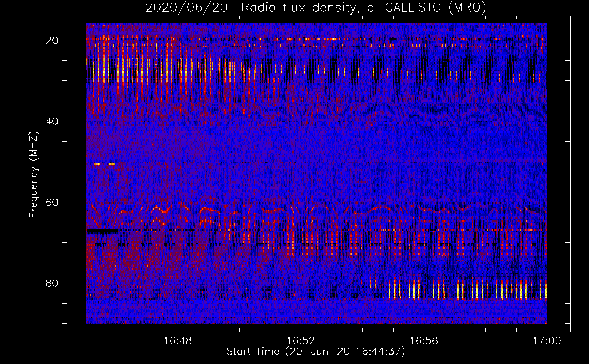Click the '16:48' time tick label
This screenshot has height=364, width=589.
pos(178,341)
